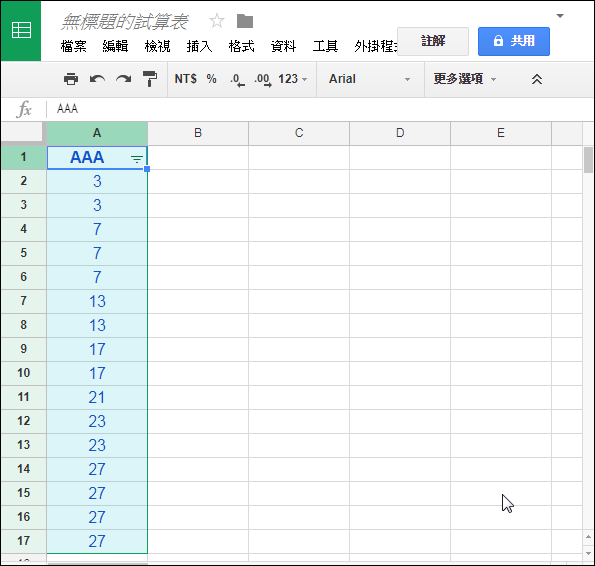
Task: Select column A header
Action: (x=97, y=133)
